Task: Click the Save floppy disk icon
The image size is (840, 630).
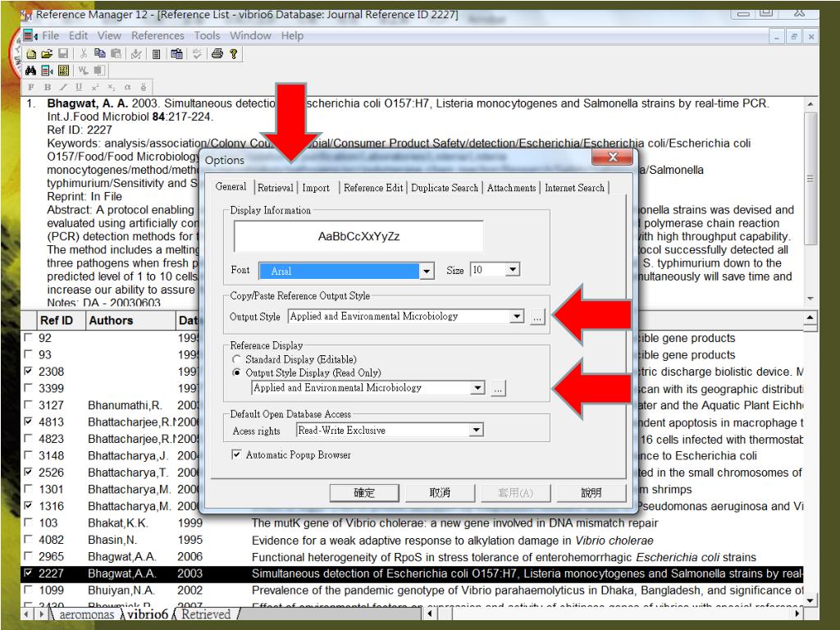Action: 63,53
